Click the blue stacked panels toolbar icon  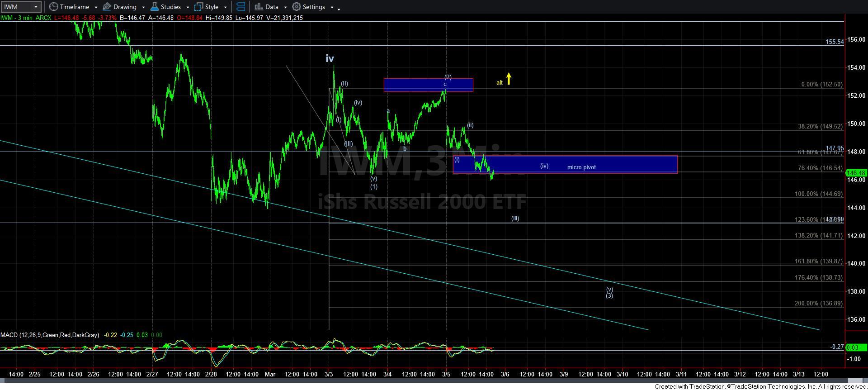[x=241, y=7]
